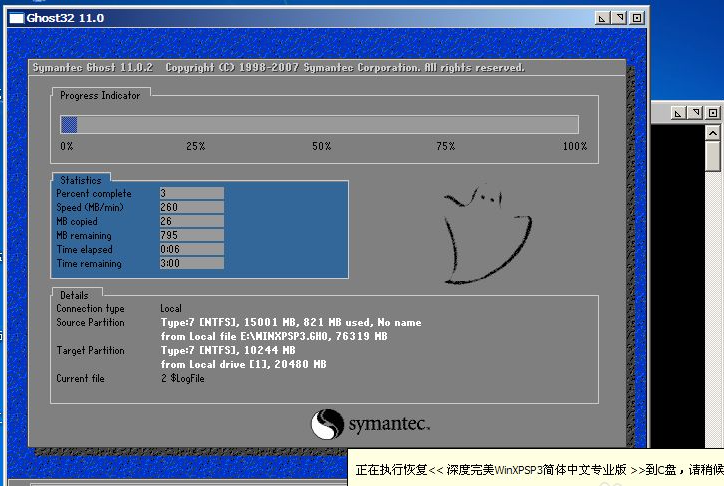Click the Symantec logo at bottom
Viewport: 724px width, 486px height.
[x=370, y=424]
